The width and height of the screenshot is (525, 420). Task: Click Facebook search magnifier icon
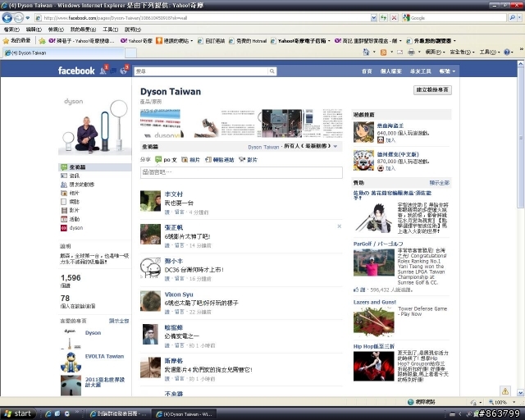coord(272,71)
